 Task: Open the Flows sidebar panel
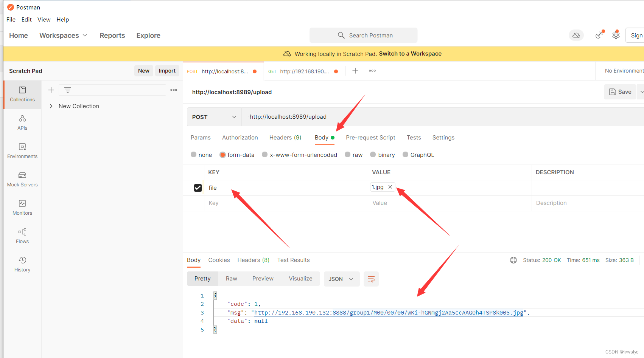tap(22, 236)
